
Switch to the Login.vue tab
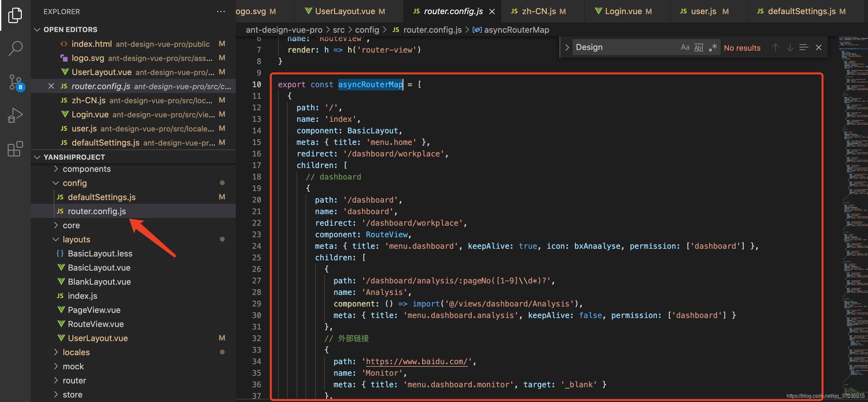(x=623, y=11)
